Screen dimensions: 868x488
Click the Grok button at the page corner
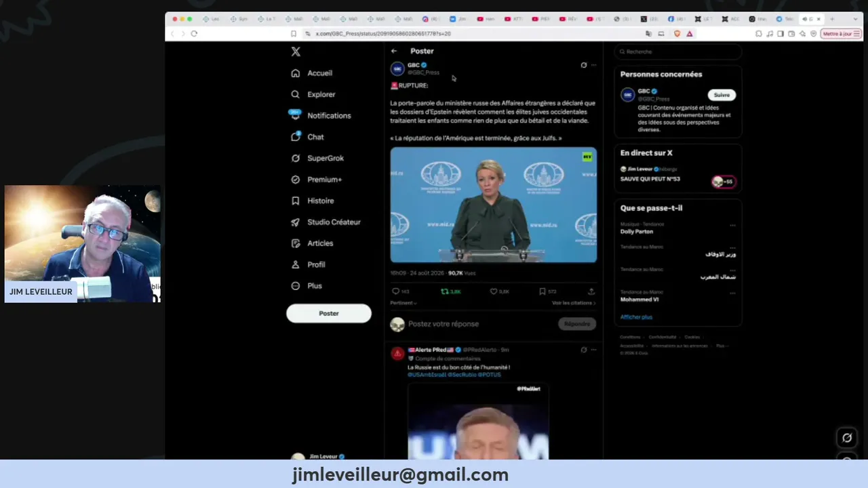pyautogui.click(x=847, y=438)
